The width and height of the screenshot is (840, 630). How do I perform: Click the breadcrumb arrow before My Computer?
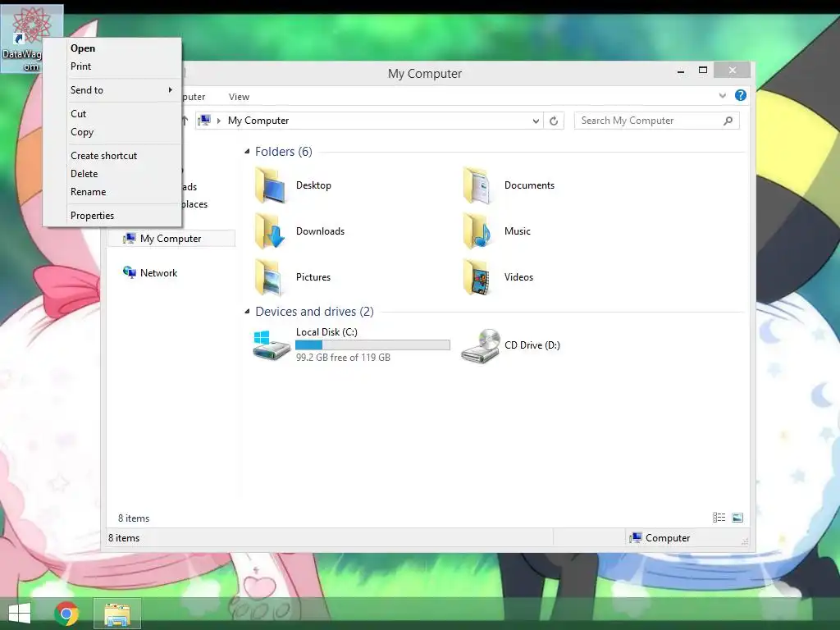coord(218,121)
